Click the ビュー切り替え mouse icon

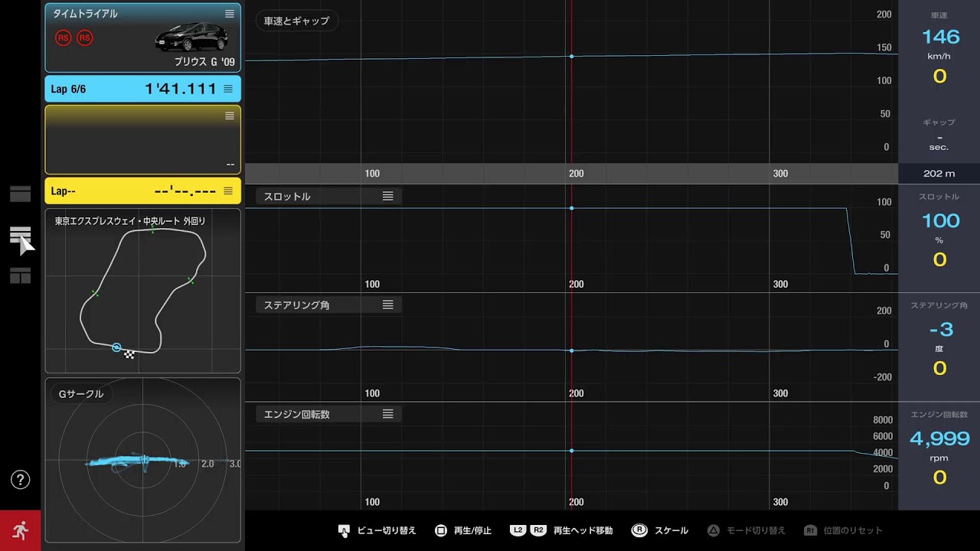(x=344, y=530)
